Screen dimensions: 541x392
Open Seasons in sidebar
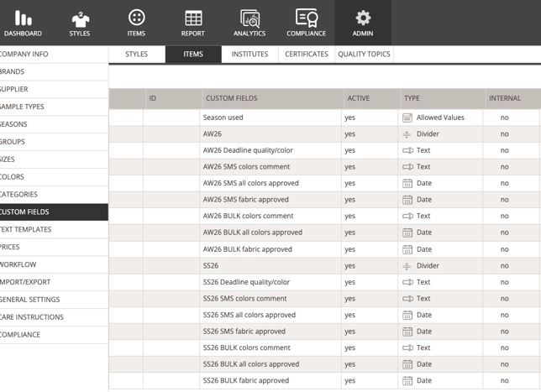(54, 124)
